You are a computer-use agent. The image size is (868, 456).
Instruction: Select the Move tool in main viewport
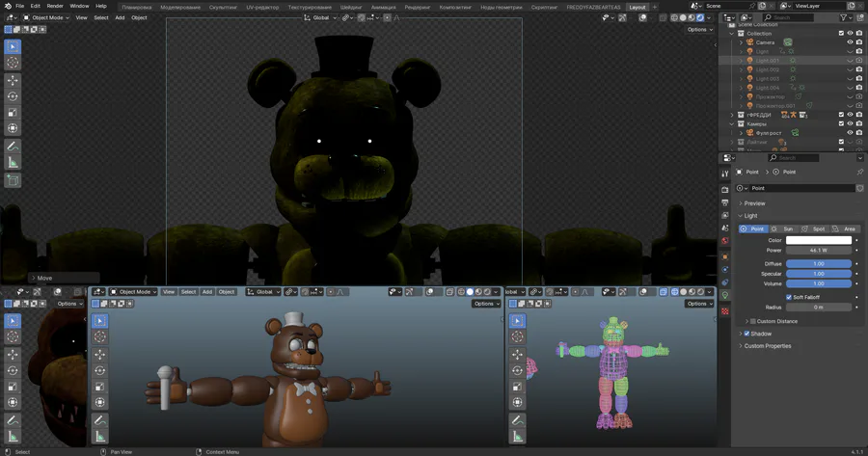coord(13,80)
